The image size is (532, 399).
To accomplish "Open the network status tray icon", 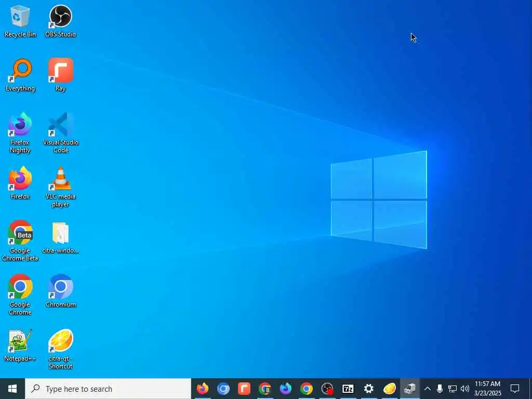I will [453, 389].
